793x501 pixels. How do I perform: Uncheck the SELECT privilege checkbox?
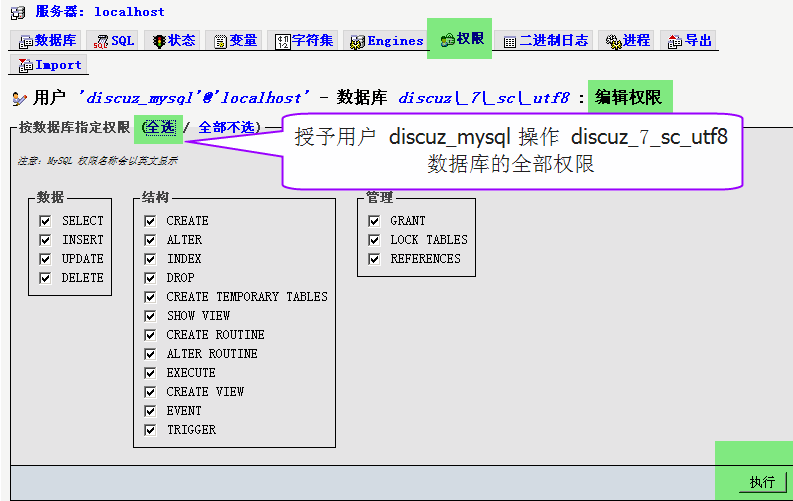pos(45,221)
